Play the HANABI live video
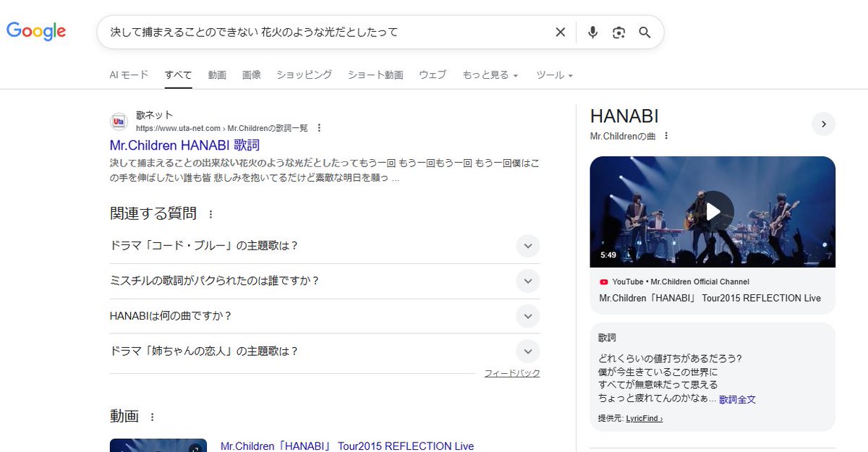The image size is (868, 452). click(712, 212)
